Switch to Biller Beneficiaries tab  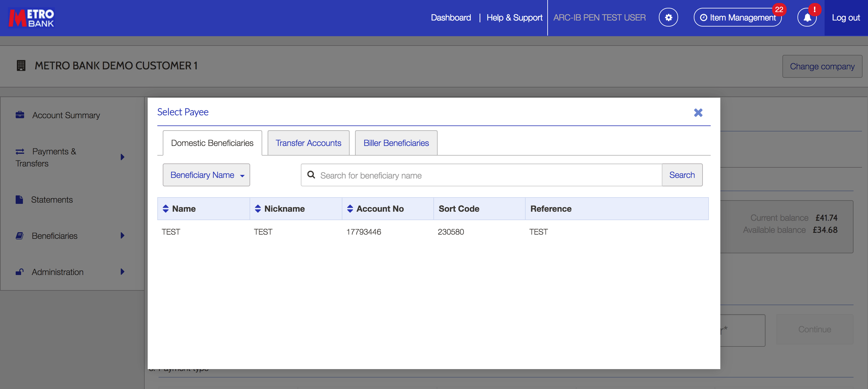click(396, 143)
